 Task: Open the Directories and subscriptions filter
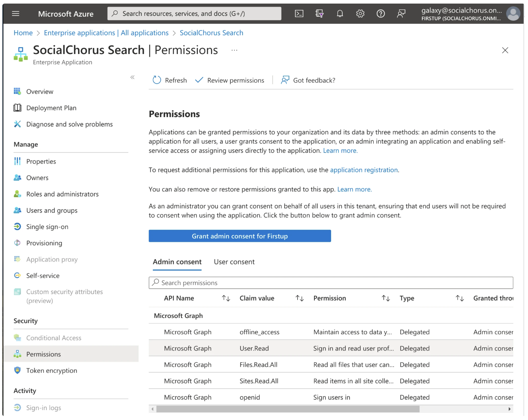click(320, 13)
